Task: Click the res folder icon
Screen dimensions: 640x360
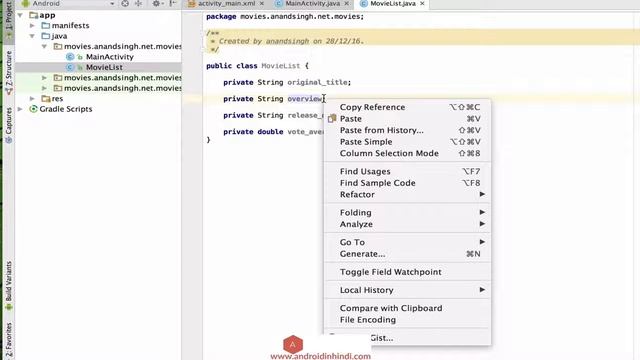Action: click(x=46, y=99)
